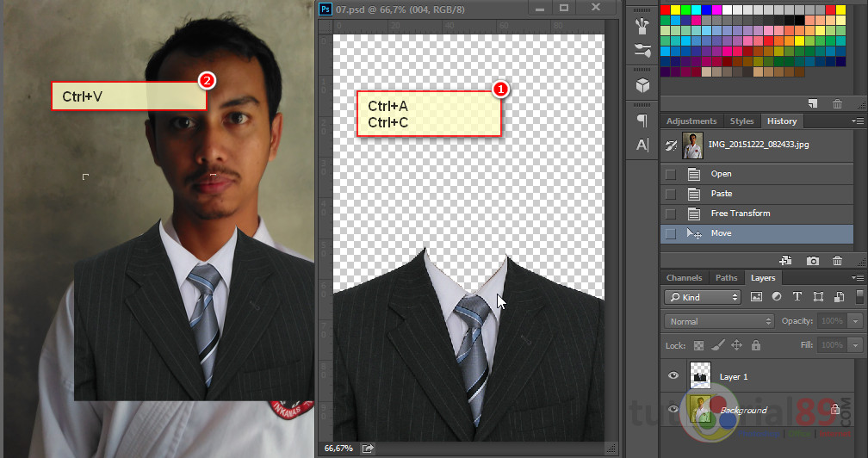
Task: Pick the white swatch
Action: coord(727,10)
